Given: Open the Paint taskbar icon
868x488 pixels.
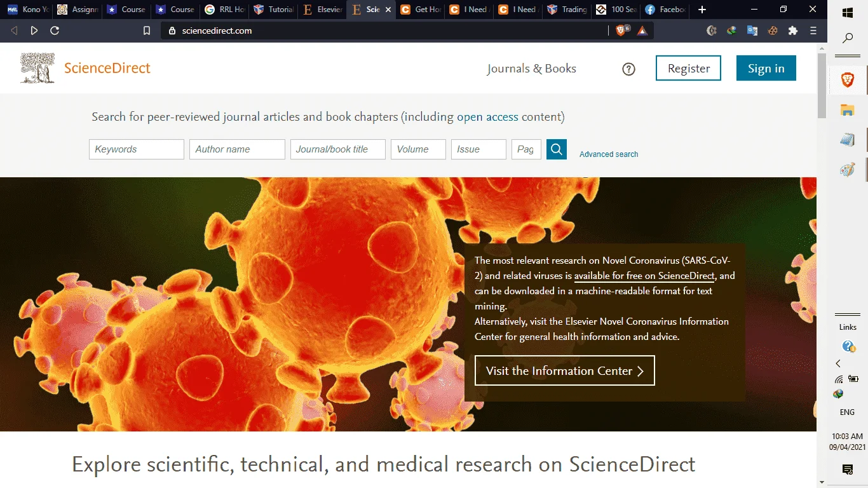Looking at the screenshot, I should pyautogui.click(x=848, y=170).
